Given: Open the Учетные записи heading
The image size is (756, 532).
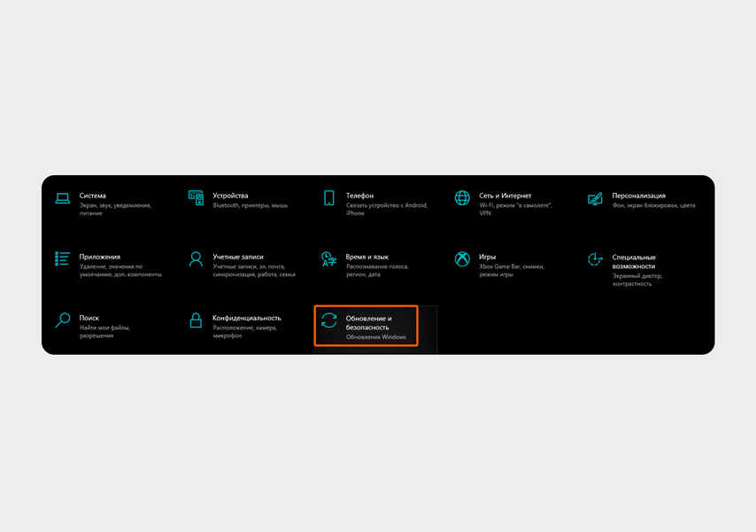Looking at the screenshot, I should 238,257.
